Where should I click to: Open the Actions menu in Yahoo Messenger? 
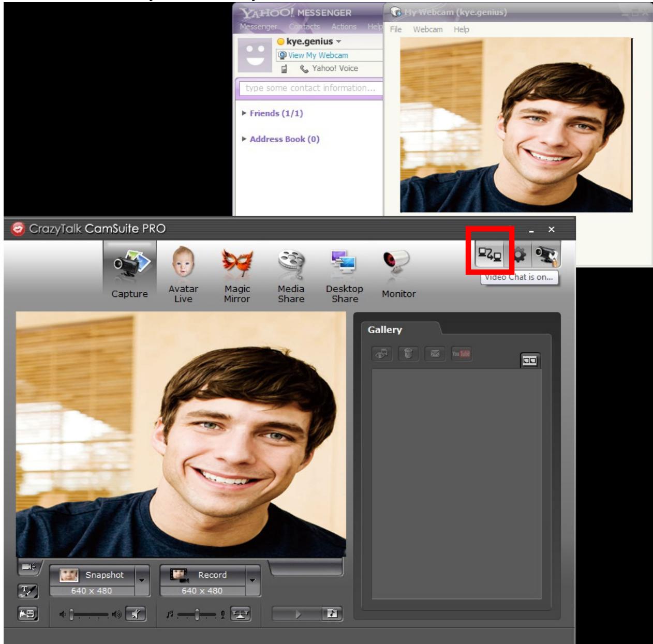coord(344,26)
